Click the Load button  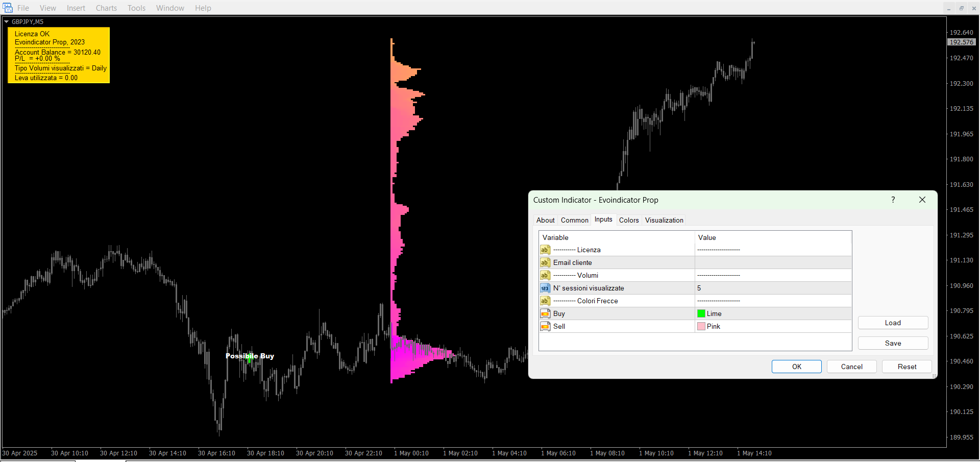point(892,323)
